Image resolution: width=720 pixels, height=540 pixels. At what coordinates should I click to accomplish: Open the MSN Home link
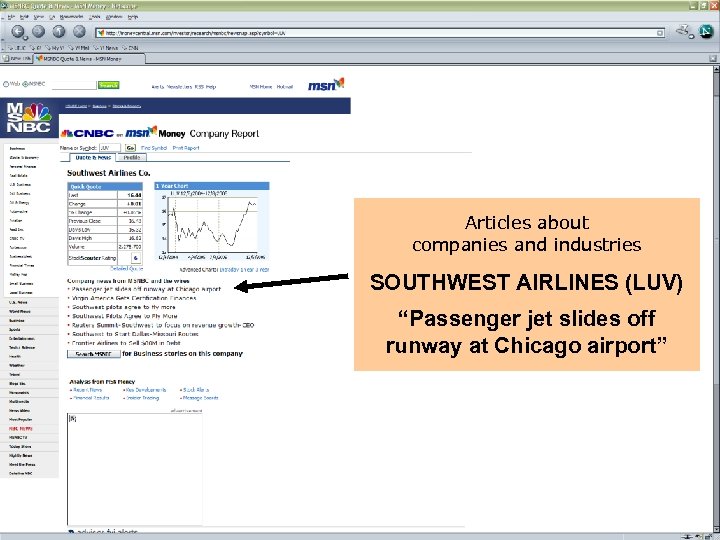[261, 87]
